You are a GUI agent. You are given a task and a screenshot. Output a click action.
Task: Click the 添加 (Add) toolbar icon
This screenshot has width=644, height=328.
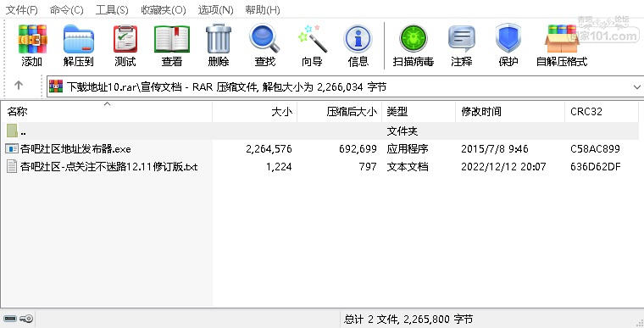(x=32, y=39)
